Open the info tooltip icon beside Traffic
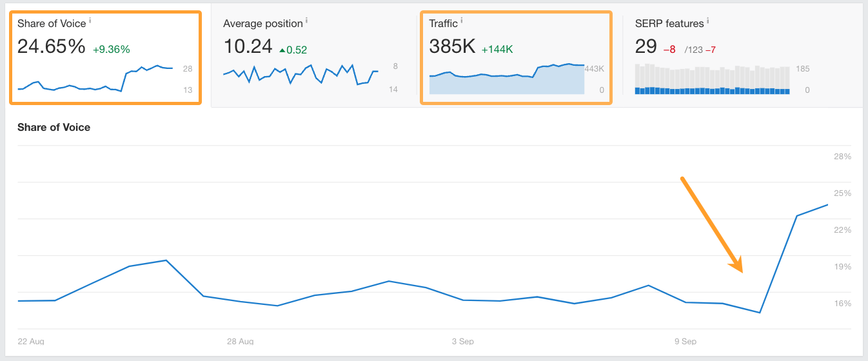 click(462, 21)
